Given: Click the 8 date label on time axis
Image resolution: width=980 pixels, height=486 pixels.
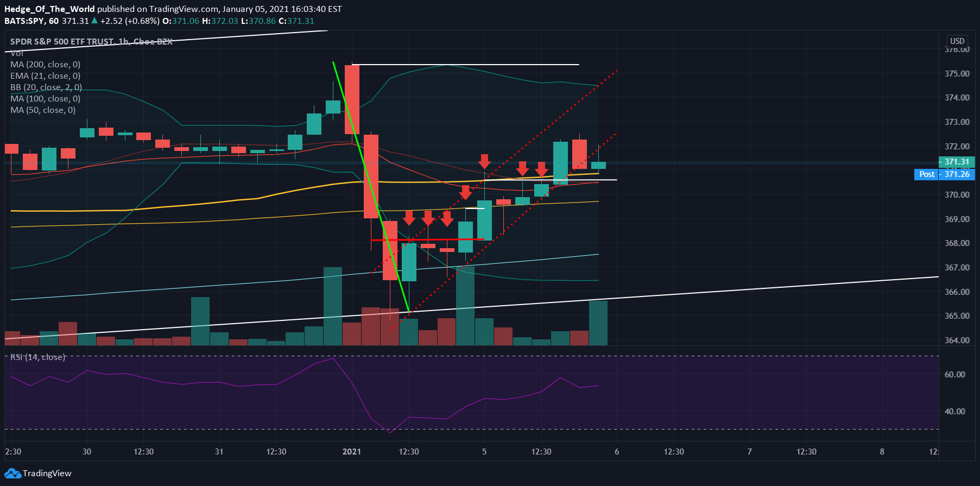Looking at the screenshot, I should (x=882, y=452).
